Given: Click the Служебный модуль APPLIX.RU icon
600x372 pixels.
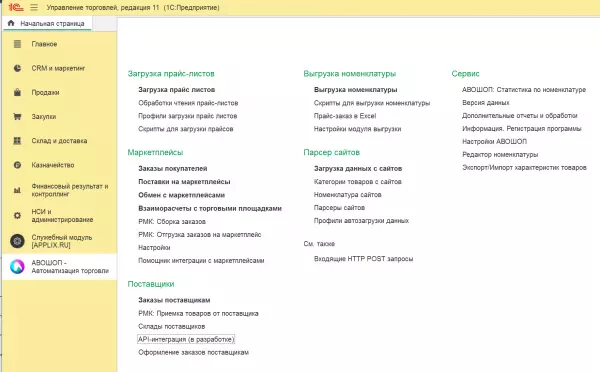Looking at the screenshot, I should click(x=17, y=241).
